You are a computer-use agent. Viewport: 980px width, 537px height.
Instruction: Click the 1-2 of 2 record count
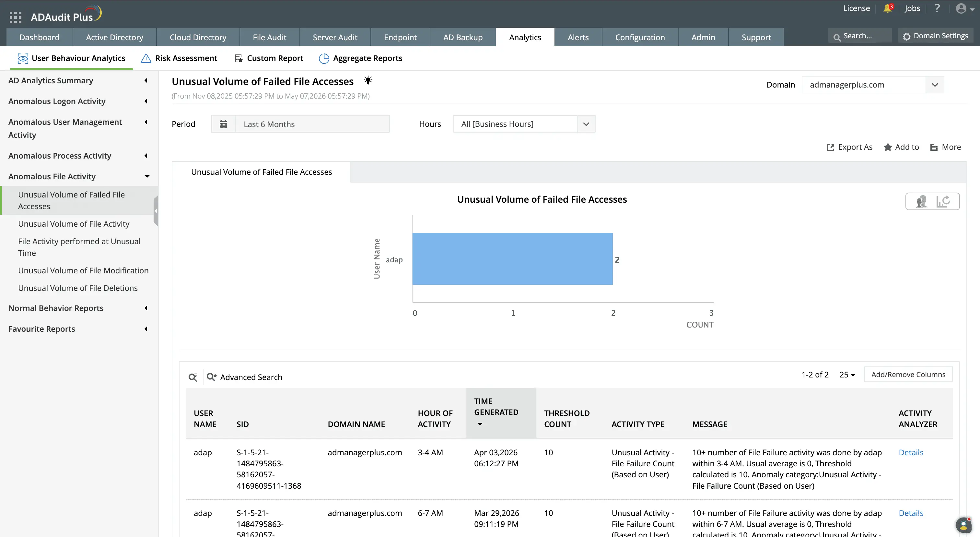815,375
